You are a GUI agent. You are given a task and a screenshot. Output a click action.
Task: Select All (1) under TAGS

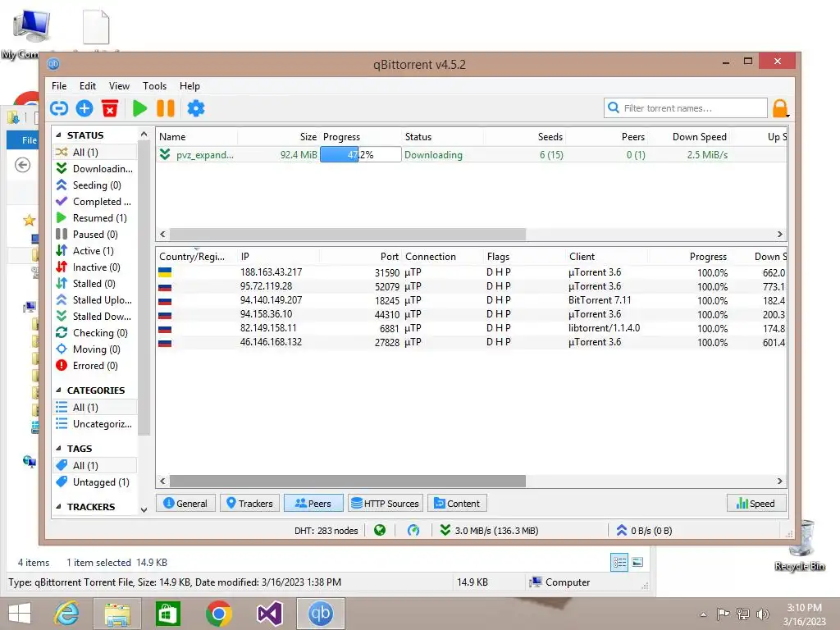[x=94, y=466]
